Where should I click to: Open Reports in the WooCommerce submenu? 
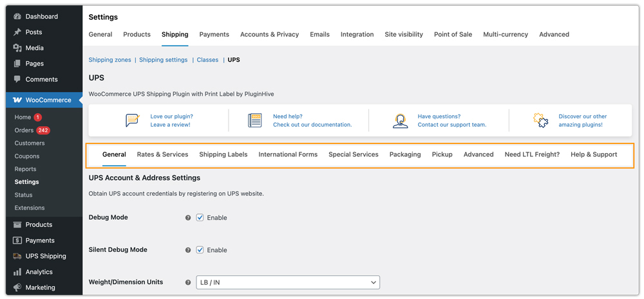[x=26, y=169]
